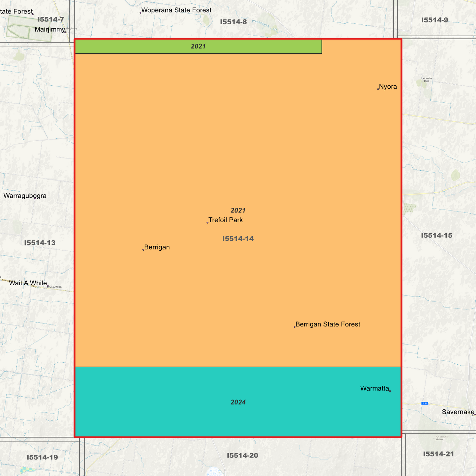Viewport: 476px width, 476px height.
Task: Click the Woperana State Forest label
Action: (176, 10)
